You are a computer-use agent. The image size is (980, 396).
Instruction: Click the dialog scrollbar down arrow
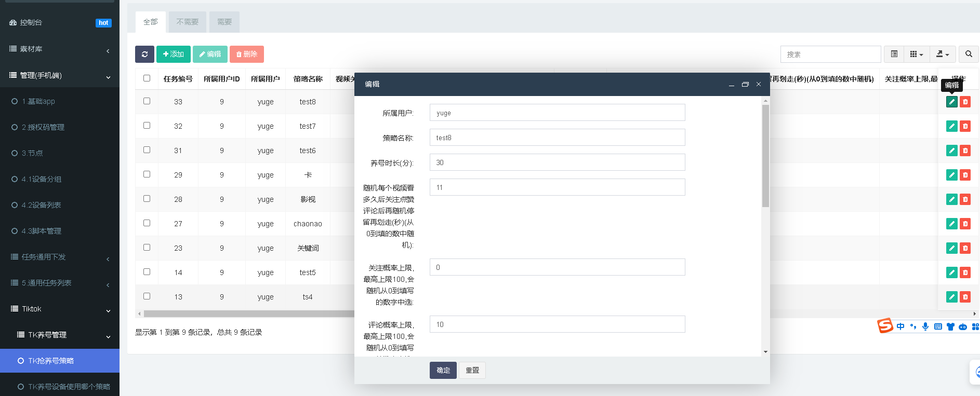click(x=765, y=352)
